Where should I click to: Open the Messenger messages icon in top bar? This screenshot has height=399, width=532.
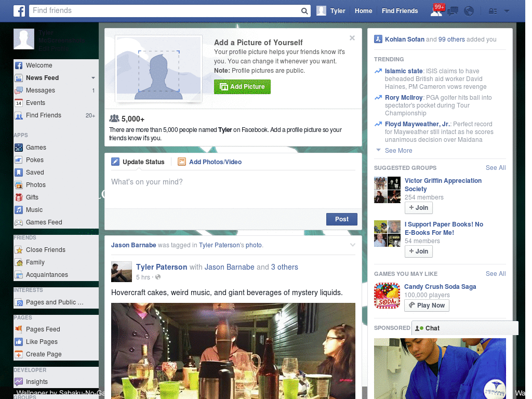pyautogui.click(x=452, y=10)
